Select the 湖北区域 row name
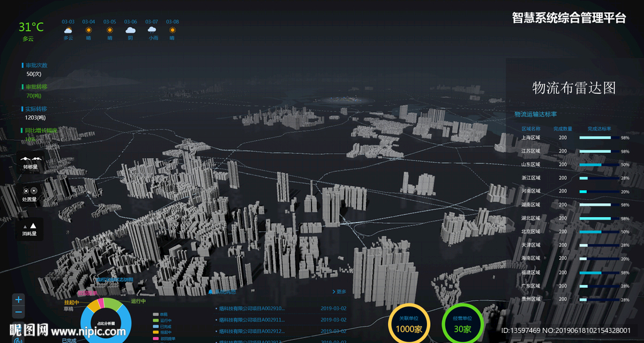The image size is (644, 343). [531, 218]
